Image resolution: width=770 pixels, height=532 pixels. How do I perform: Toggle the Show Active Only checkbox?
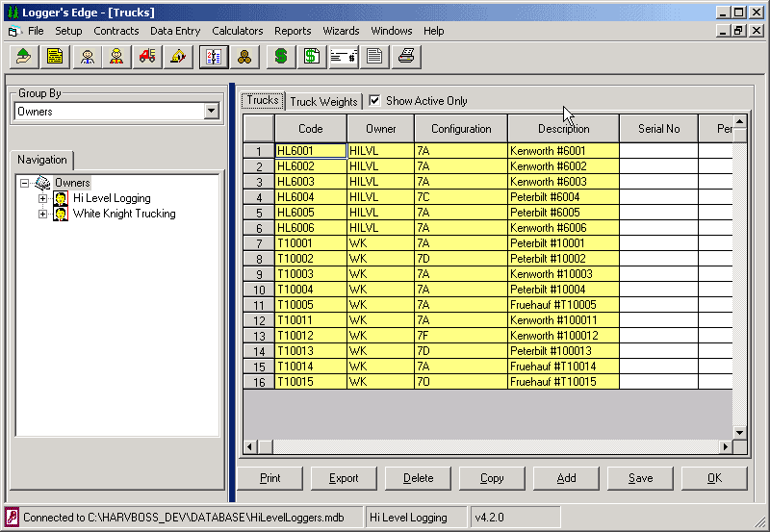pyautogui.click(x=374, y=101)
